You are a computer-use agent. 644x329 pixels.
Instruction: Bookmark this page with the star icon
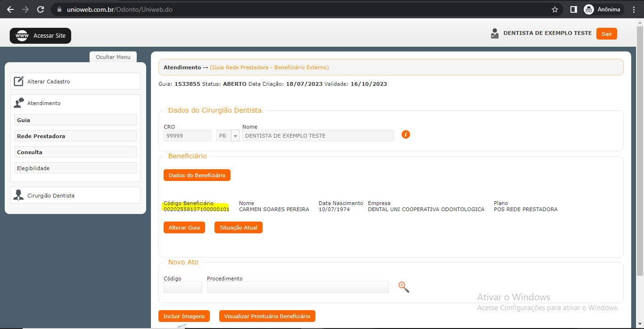coord(555,9)
